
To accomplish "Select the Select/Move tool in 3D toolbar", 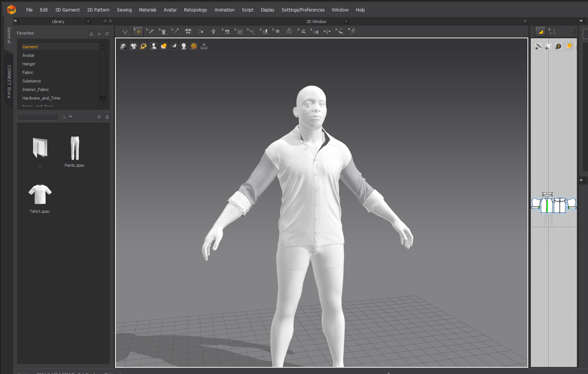I will coord(138,32).
